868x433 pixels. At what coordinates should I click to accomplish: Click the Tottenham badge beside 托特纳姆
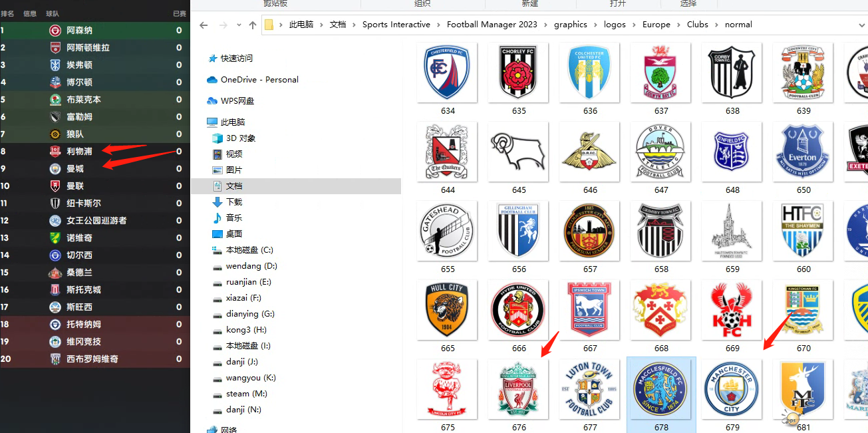tap(55, 325)
